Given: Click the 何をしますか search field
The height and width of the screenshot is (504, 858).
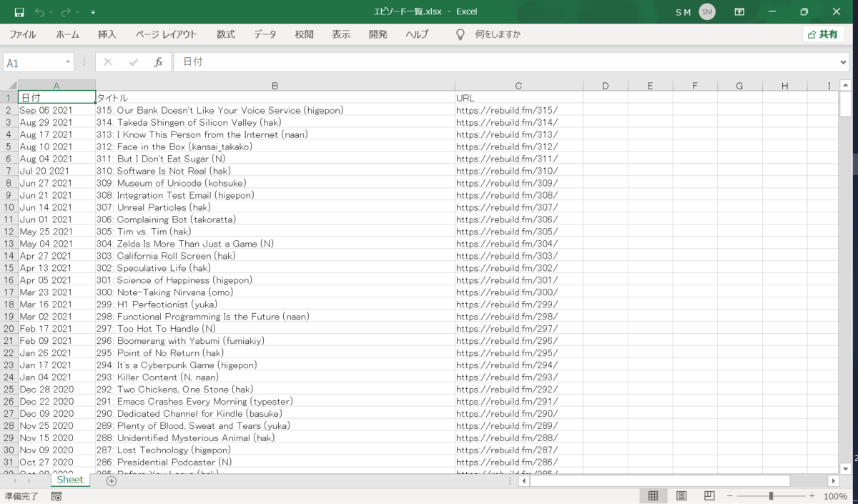Looking at the screenshot, I should tap(498, 34).
